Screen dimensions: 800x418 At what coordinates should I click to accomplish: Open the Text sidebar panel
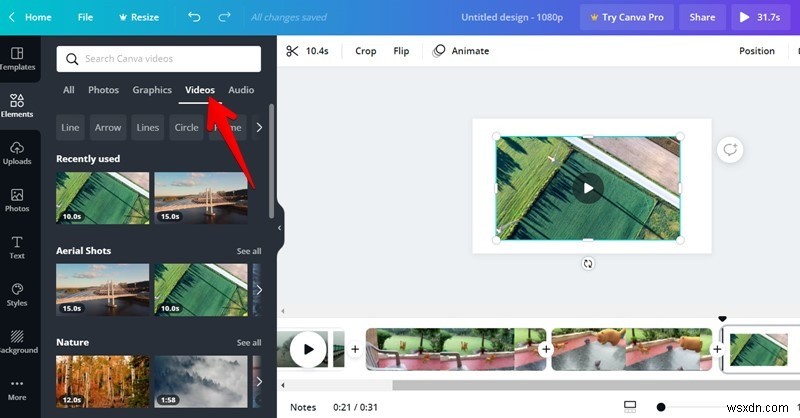(17, 248)
